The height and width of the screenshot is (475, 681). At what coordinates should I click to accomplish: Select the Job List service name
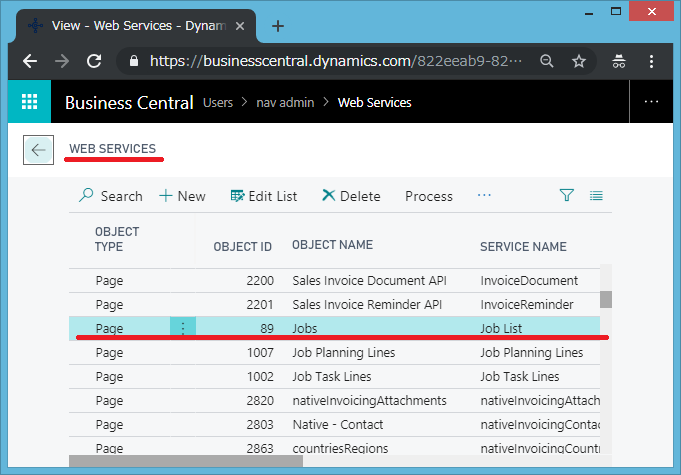[x=501, y=328]
